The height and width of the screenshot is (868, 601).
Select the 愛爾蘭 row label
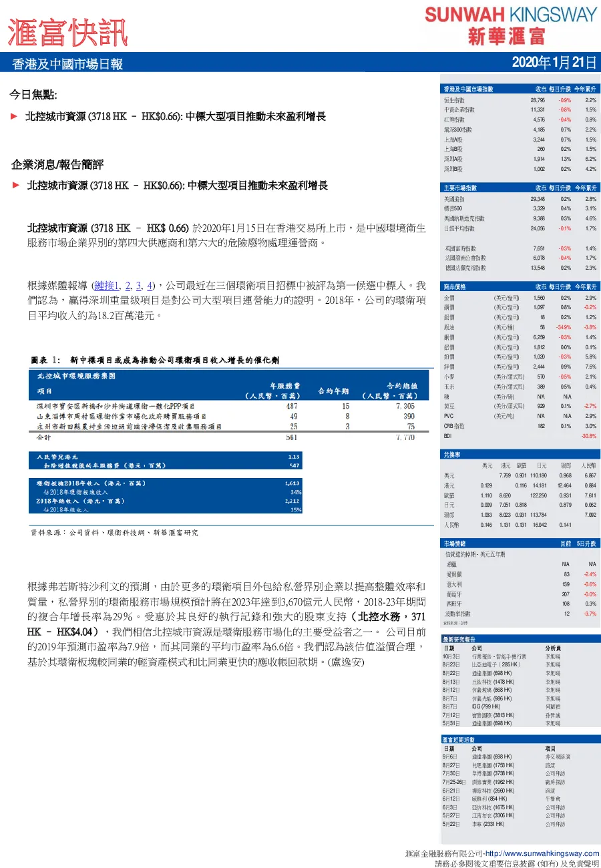coord(453,574)
